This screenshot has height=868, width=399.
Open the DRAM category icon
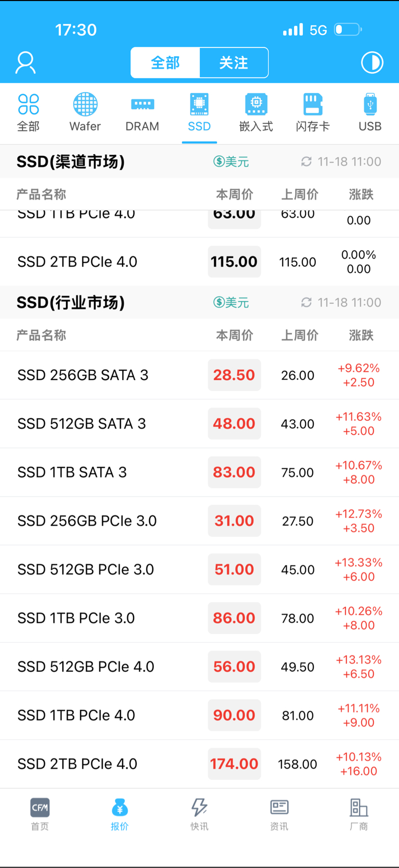pyautogui.click(x=142, y=112)
